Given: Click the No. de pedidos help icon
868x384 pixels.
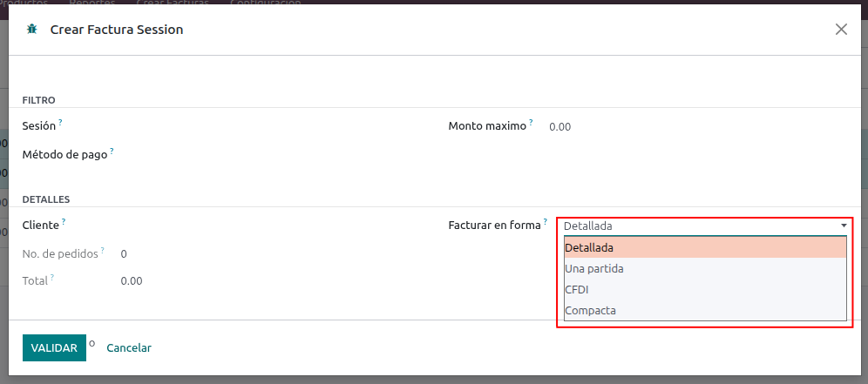Looking at the screenshot, I should (x=103, y=250).
